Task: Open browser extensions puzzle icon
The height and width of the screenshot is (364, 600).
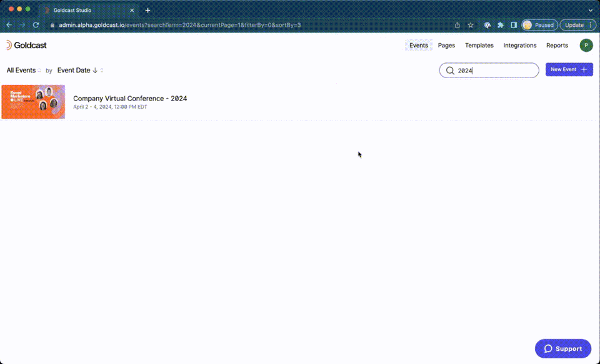Action: click(x=501, y=25)
